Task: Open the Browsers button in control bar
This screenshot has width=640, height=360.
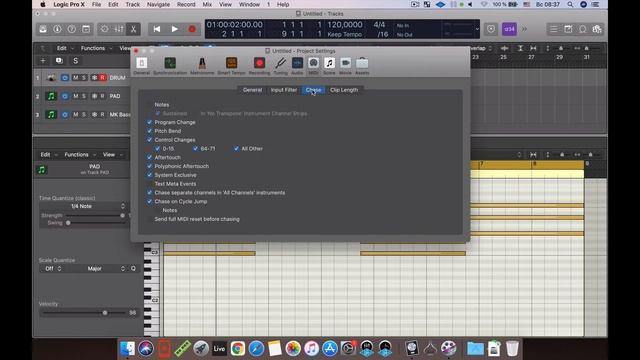Action: [x=597, y=29]
